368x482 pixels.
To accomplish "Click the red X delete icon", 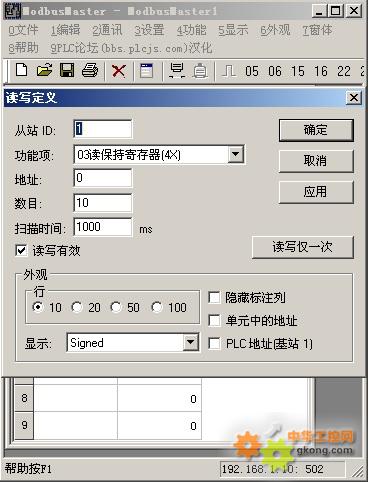I will point(119,71).
